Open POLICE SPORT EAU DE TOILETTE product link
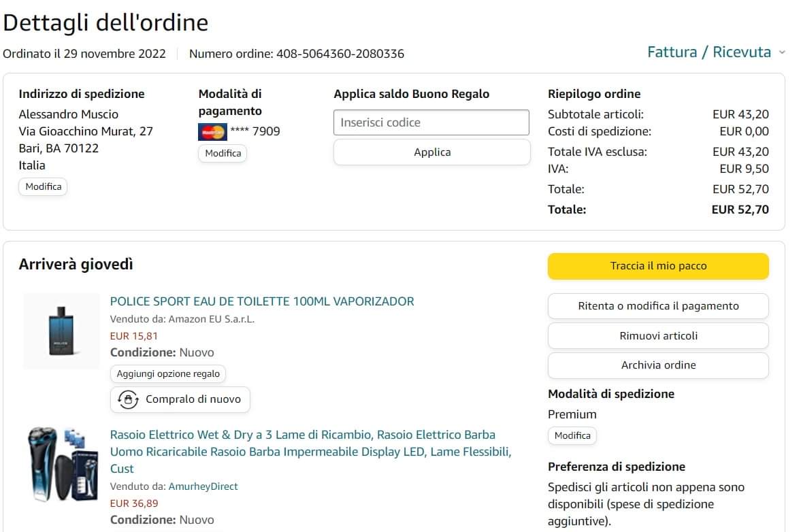Screen dimensions: 801x532 click(262, 301)
